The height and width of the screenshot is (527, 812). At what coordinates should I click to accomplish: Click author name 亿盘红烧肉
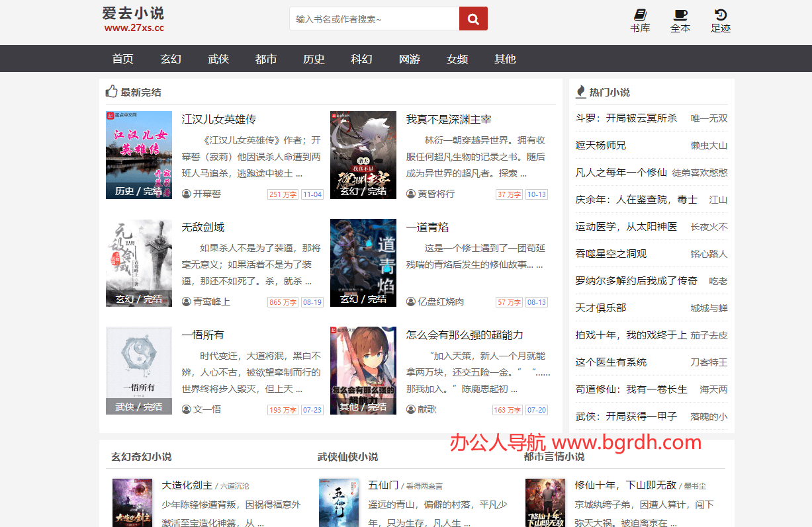coord(441,302)
